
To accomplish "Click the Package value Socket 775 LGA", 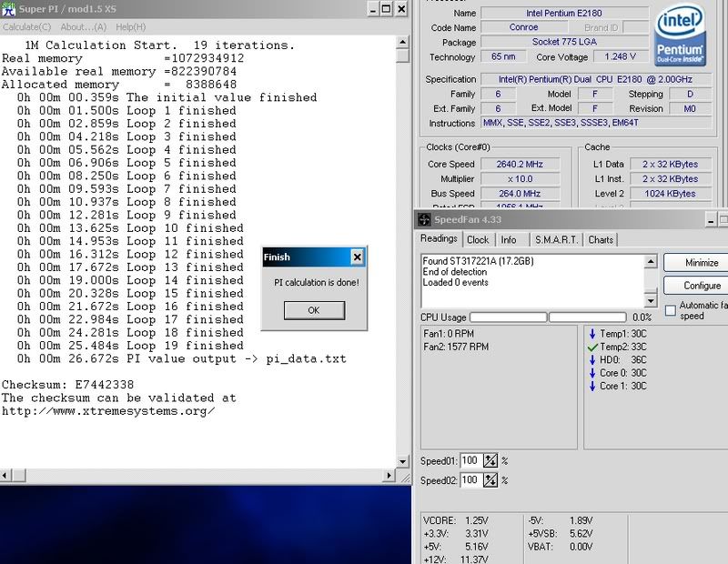I will (564, 42).
